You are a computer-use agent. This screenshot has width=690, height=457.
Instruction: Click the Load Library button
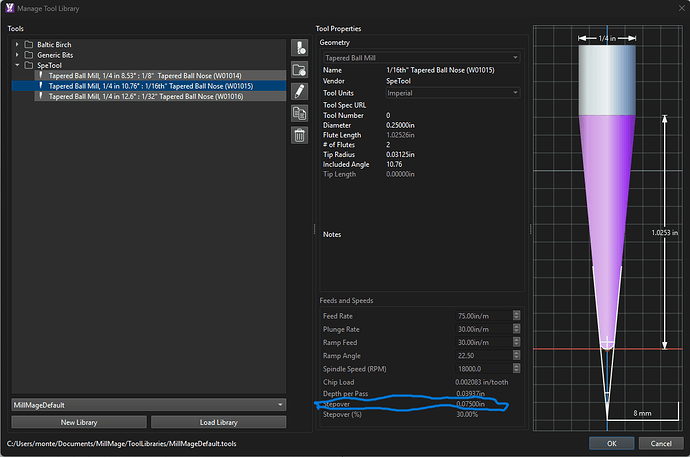218,422
